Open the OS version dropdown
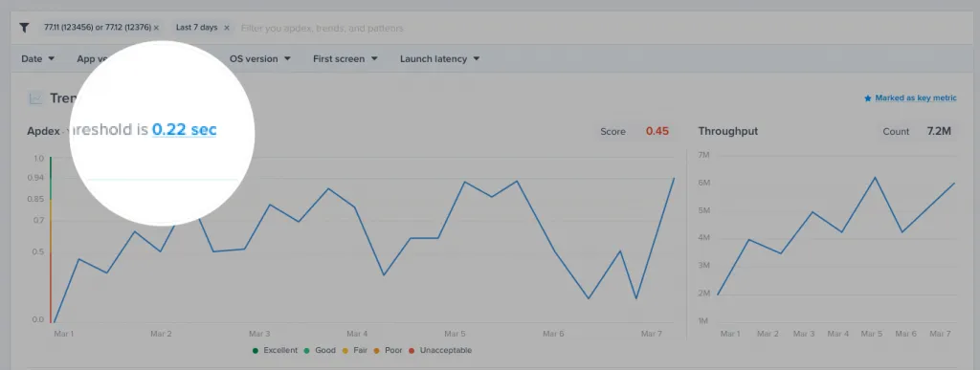This screenshot has height=370, width=980. [x=260, y=58]
